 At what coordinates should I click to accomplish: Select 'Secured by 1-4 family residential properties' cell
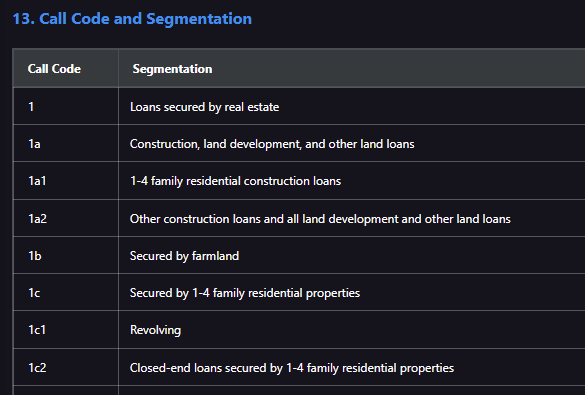tap(352, 292)
